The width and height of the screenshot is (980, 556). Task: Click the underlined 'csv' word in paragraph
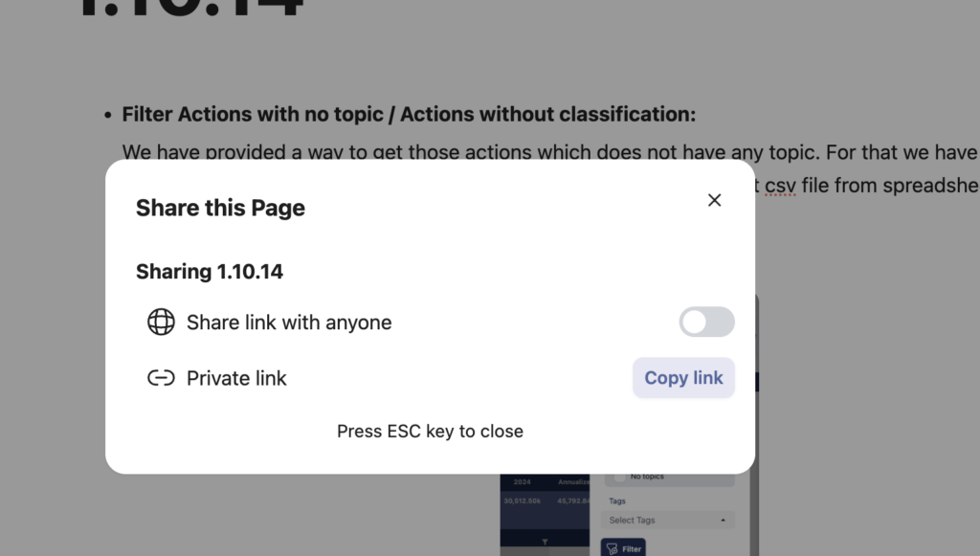click(780, 186)
